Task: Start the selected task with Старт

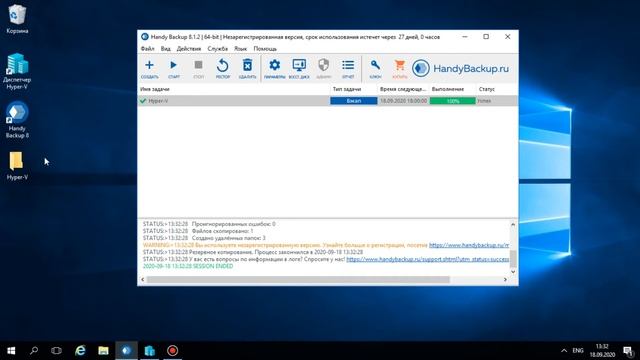Action: pyautogui.click(x=173, y=69)
